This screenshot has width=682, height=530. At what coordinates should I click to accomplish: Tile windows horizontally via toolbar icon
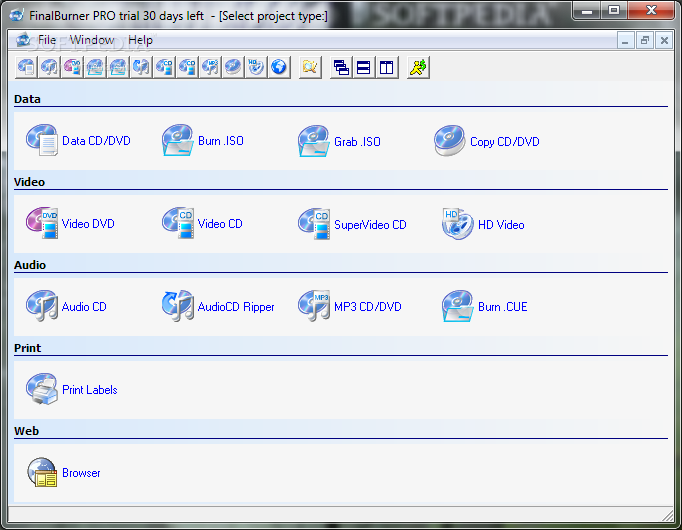tap(364, 67)
